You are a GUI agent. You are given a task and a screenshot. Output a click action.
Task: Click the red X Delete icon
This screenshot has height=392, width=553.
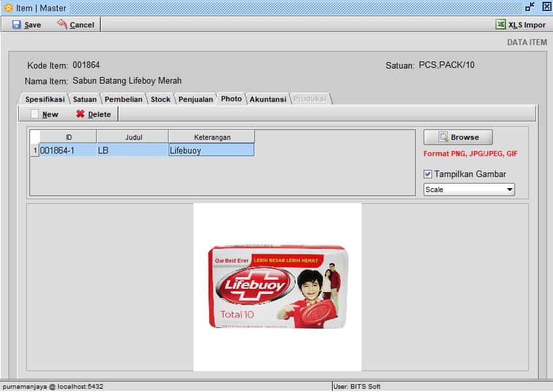80,114
